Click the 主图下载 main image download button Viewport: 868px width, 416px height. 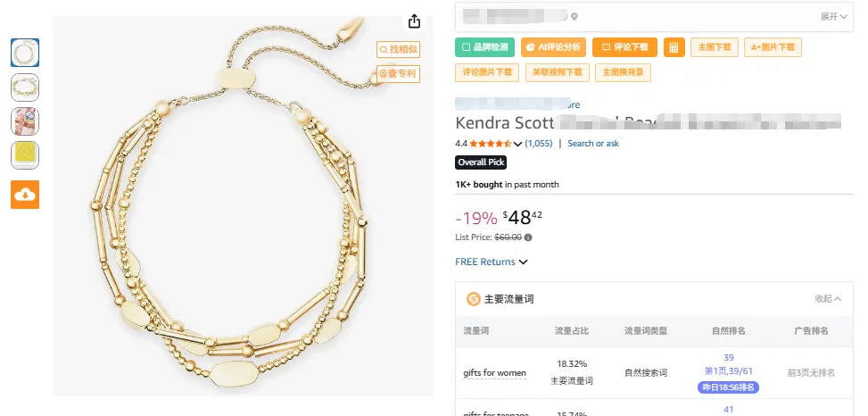click(714, 47)
